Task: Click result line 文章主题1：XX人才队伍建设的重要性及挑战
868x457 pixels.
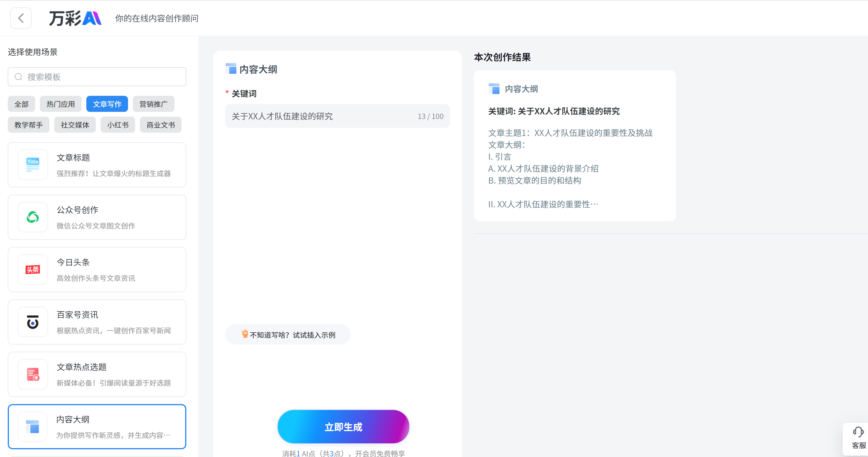Action: click(x=570, y=133)
